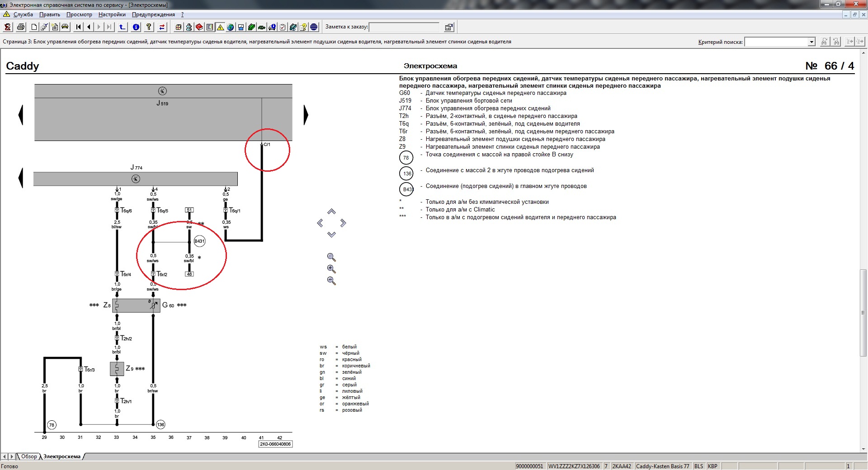Image resolution: width=868 pixels, height=470 pixels.
Task: Zoom in using the plus magnifier icon
Action: (x=331, y=269)
